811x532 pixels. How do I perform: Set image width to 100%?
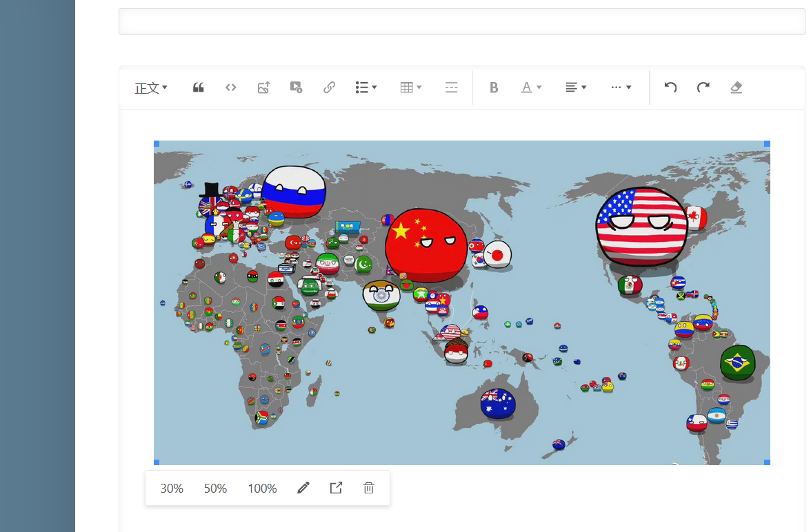point(262,489)
